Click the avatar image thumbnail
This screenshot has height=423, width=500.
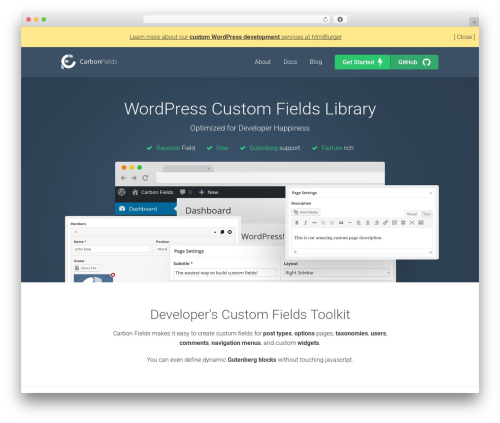pos(93,278)
